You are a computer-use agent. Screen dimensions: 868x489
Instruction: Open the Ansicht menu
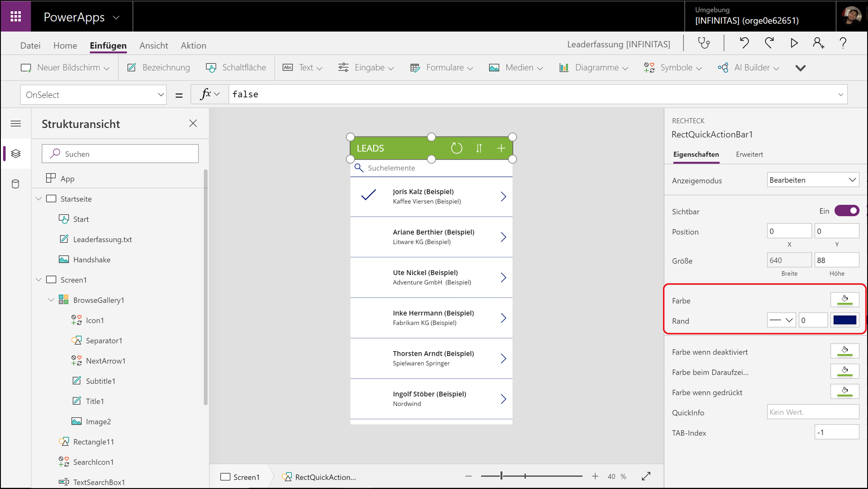pos(153,45)
